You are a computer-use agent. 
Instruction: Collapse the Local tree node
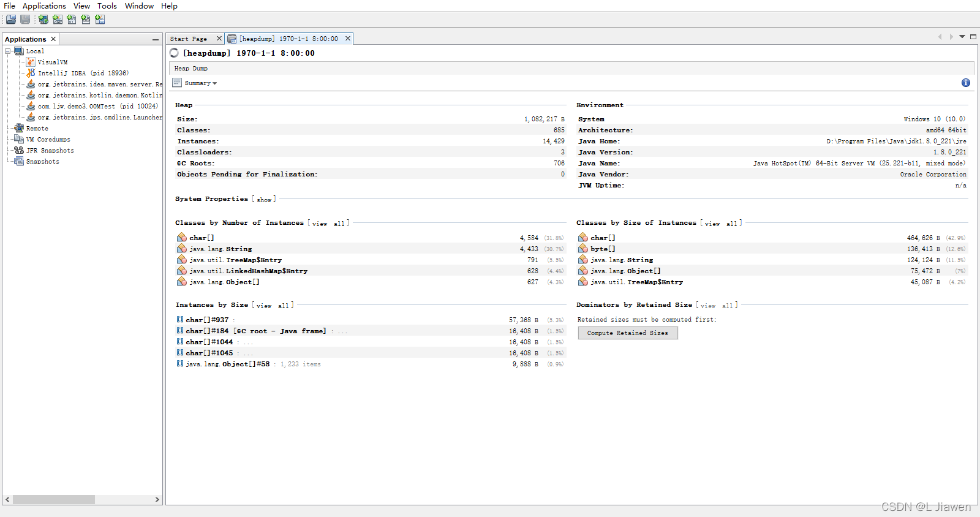pyautogui.click(x=8, y=51)
